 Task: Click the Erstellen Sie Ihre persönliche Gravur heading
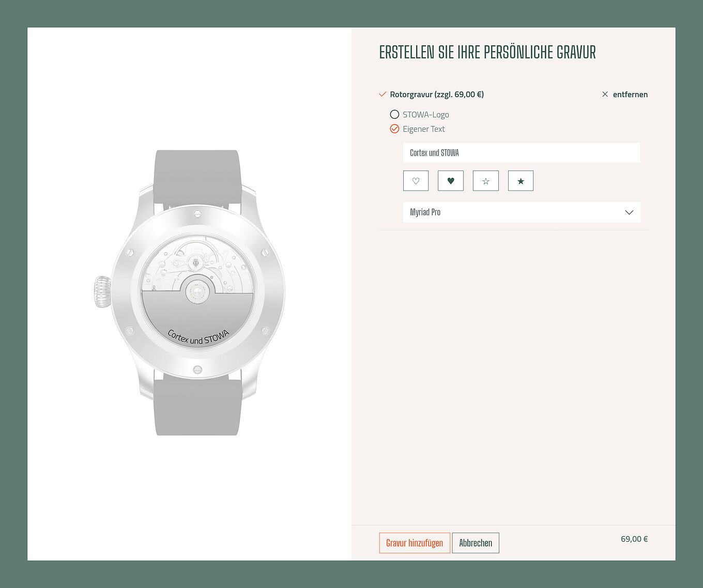[487, 52]
